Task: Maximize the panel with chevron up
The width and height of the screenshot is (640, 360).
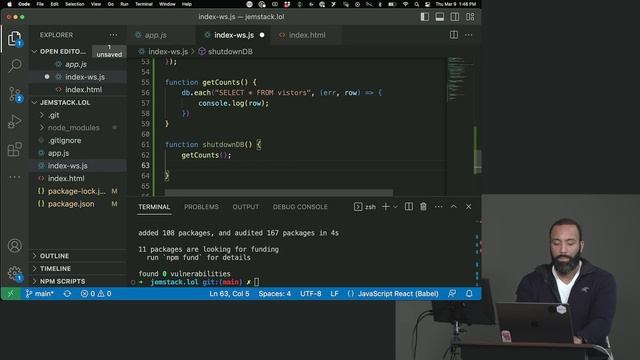Action: coord(453,207)
